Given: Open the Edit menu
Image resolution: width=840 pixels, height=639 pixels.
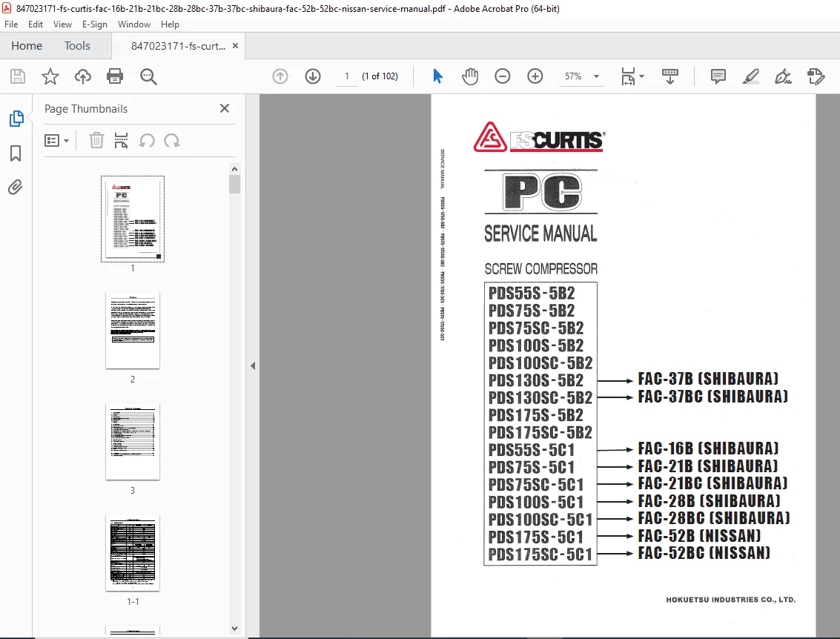Looking at the screenshot, I should click(x=36, y=24).
